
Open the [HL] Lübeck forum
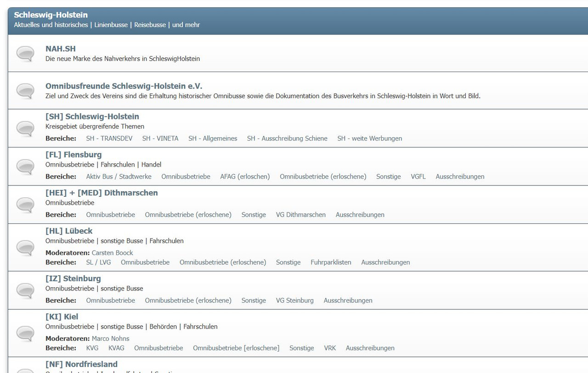pos(69,231)
